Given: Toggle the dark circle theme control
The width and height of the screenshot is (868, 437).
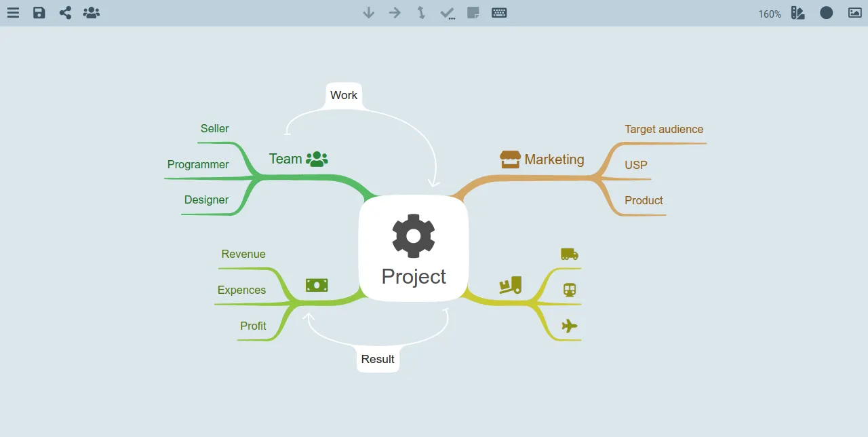Looking at the screenshot, I should tap(826, 12).
